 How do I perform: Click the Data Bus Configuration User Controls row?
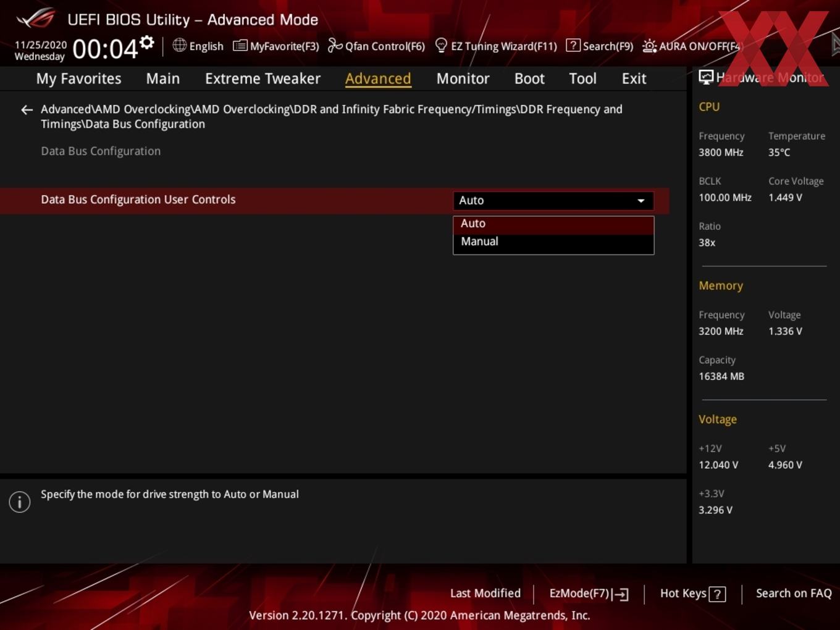334,200
